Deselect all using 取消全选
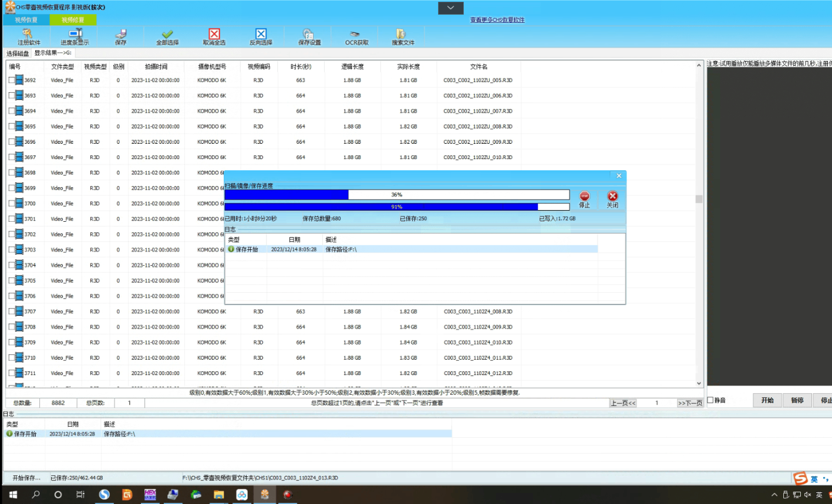The image size is (832, 504). 214,36
